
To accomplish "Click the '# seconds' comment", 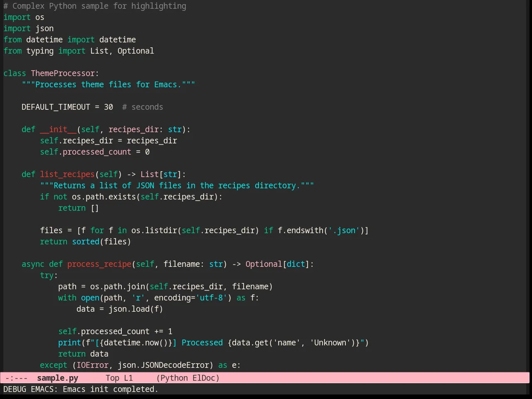I will click(143, 107).
